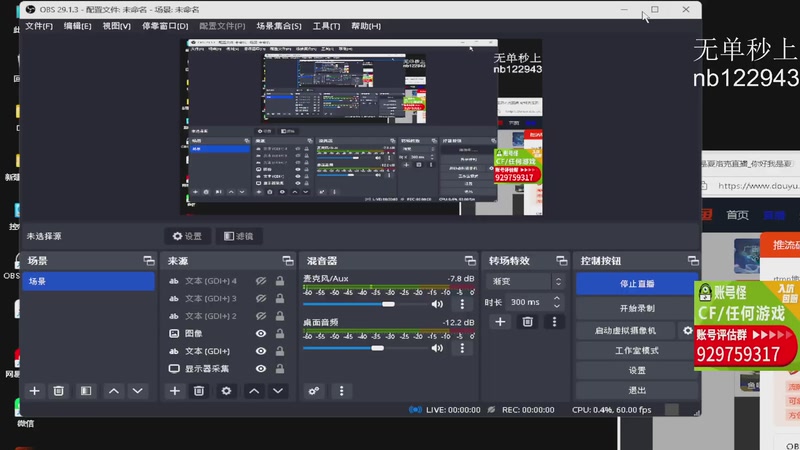The height and width of the screenshot is (450, 800).
Task: Open the 文件(F) menu
Action: (x=39, y=26)
